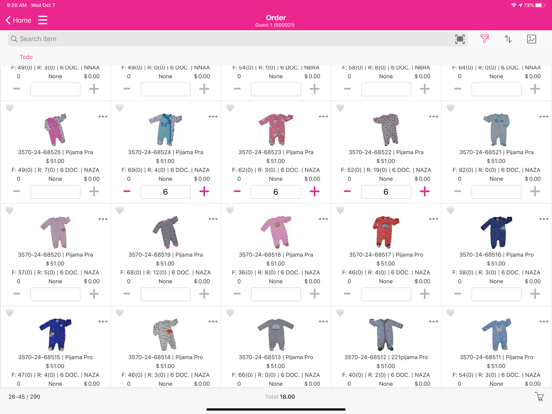Screen dimensions: 552x414
Task: Open more options for 3570-24-68523
Action: [x=323, y=117]
